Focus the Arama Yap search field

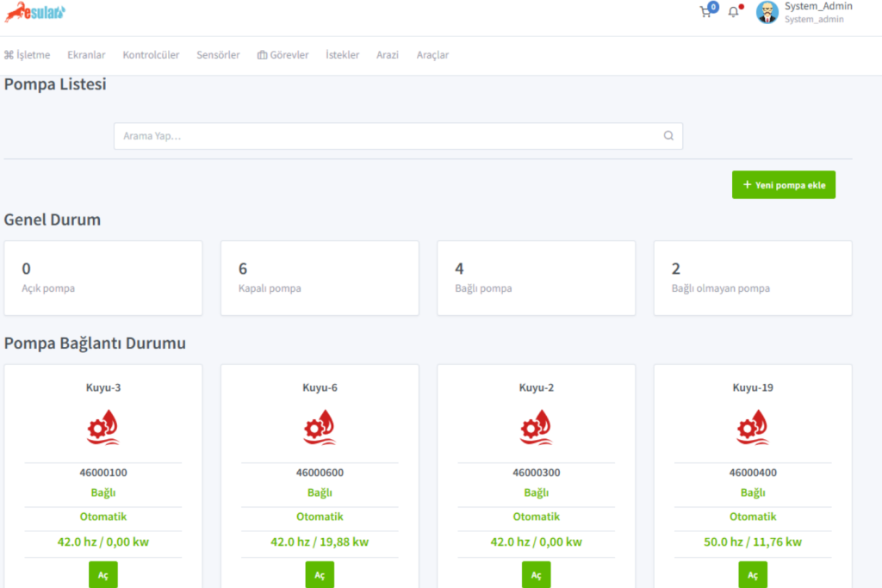(x=388, y=136)
